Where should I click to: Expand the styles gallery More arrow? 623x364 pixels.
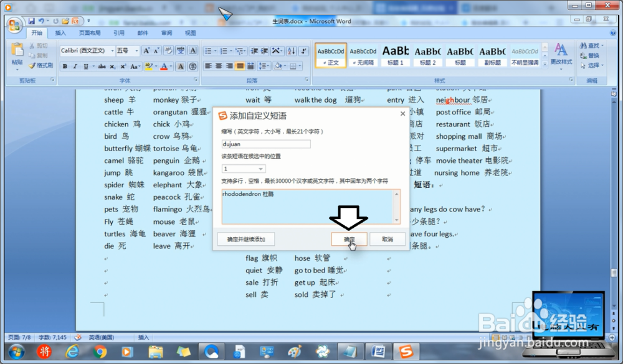[x=545, y=63]
